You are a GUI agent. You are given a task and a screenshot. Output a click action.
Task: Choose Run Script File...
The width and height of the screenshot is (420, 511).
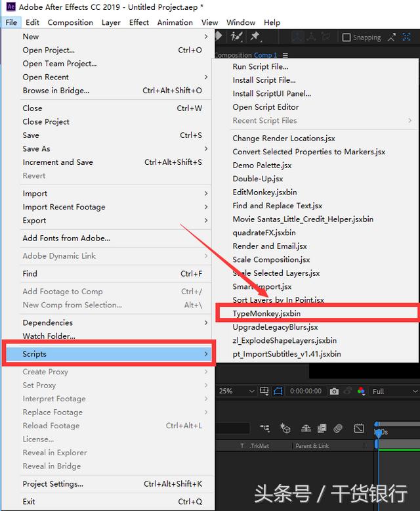point(315,66)
